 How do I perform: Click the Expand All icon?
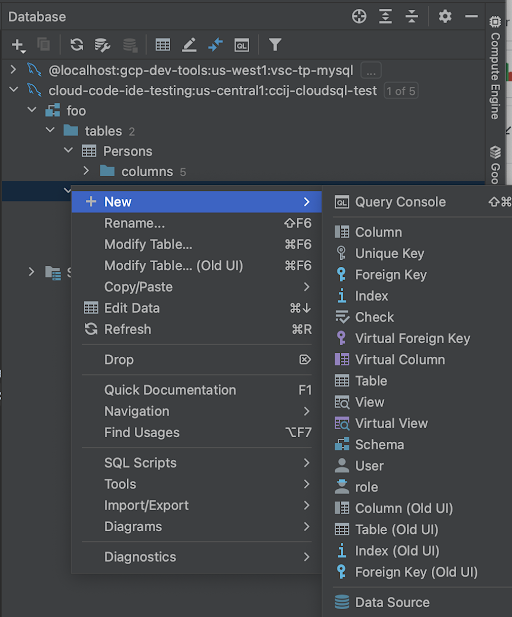click(x=385, y=17)
